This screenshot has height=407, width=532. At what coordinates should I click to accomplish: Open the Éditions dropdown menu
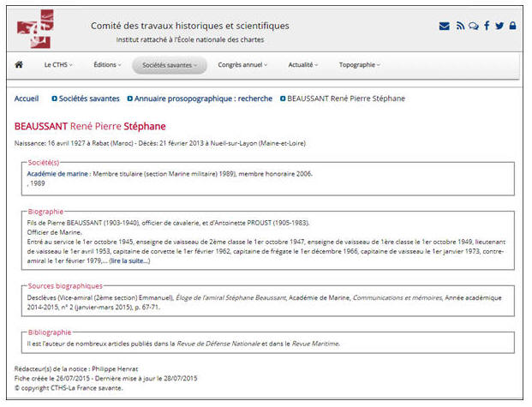107,65
